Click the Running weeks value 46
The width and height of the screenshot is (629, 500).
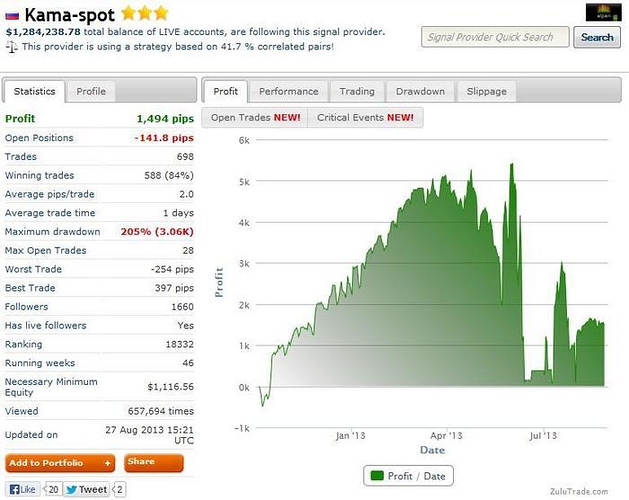click(188, 363)
